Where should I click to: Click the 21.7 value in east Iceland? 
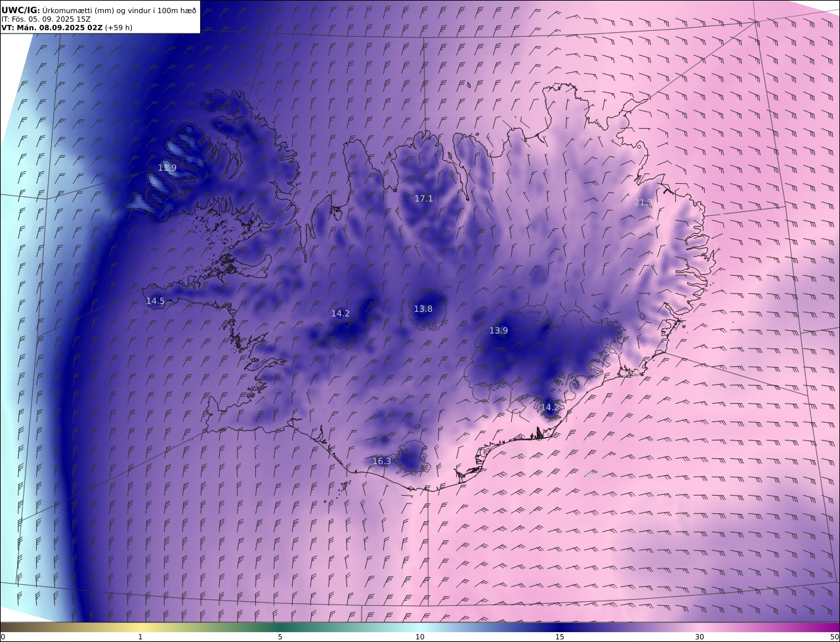[x=642, y=203]
